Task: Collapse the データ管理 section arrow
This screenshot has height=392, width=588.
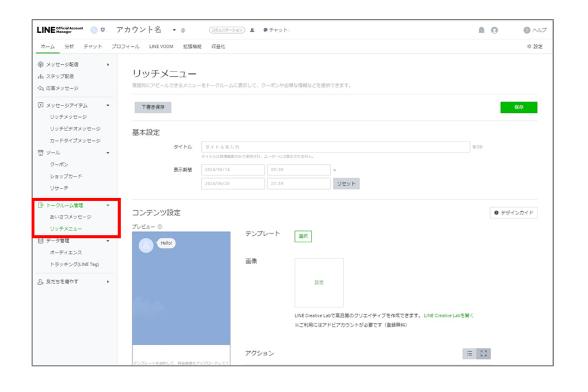Action: click(x=108, y=241)
